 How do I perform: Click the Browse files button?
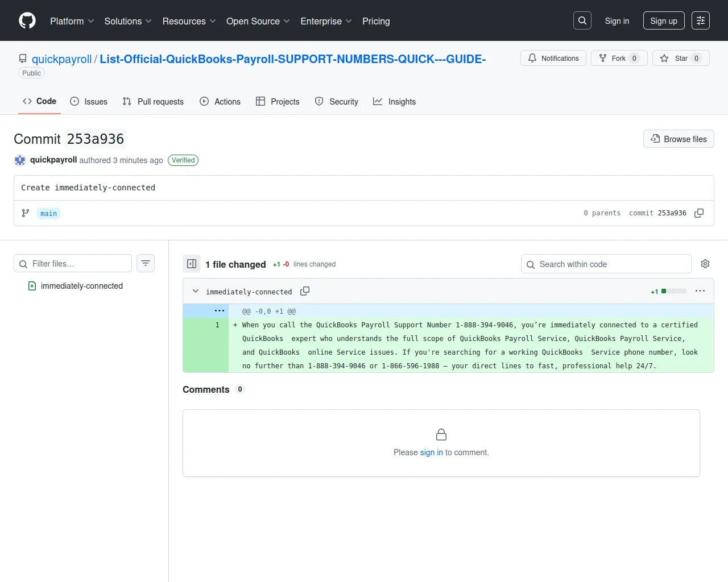coord(679,139)
